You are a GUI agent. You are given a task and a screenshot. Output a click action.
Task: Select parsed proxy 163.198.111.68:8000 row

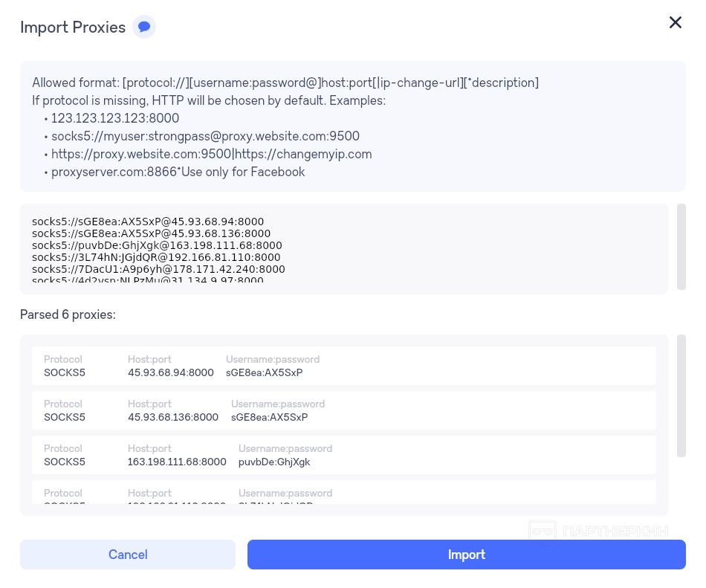point(343,455)
